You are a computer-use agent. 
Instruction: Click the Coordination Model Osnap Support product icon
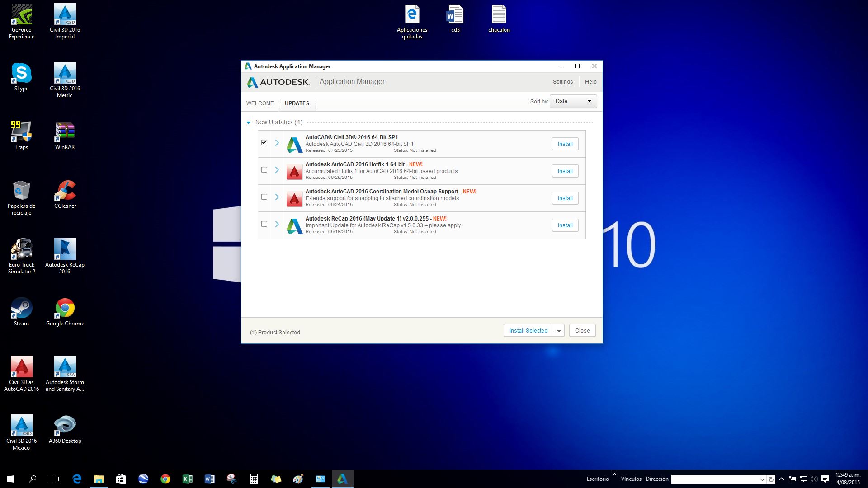coord(294,198)
